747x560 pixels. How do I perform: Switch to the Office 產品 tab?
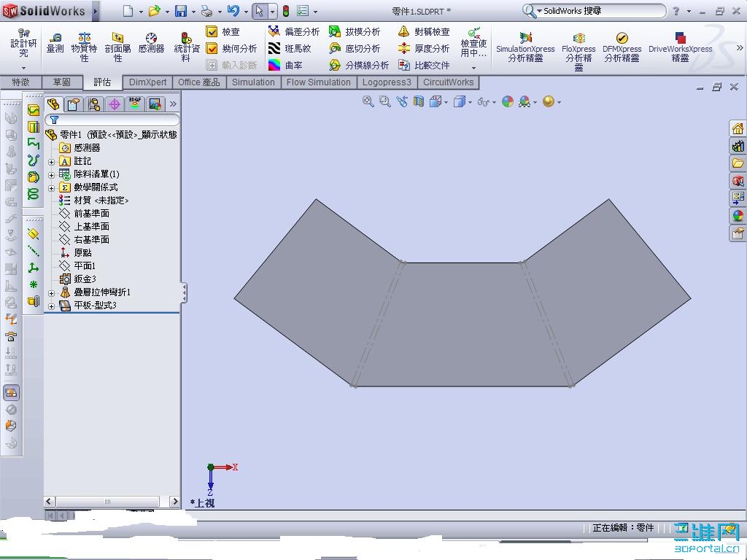(x=198, y=82)
